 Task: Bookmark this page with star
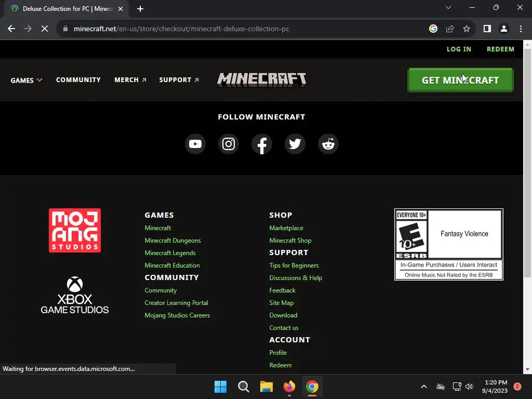467,29
